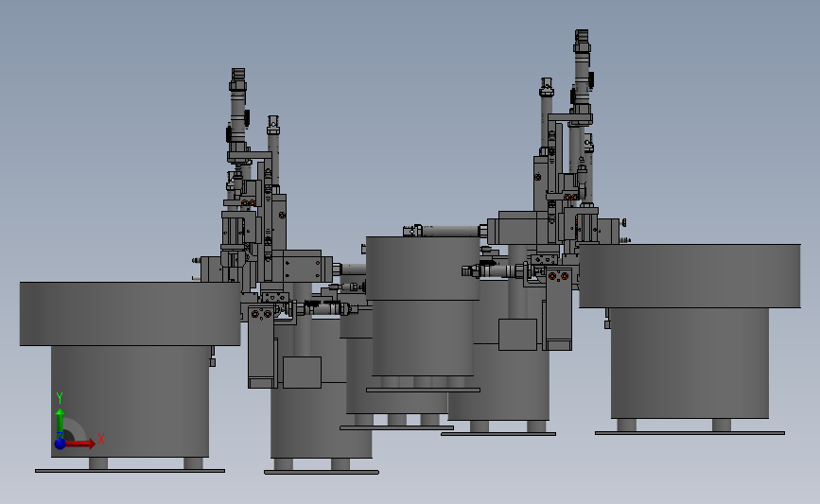Screen dimensions: 820x504
Task: Select the thin base plate under center drum
Action: click(x=423, y=390)
